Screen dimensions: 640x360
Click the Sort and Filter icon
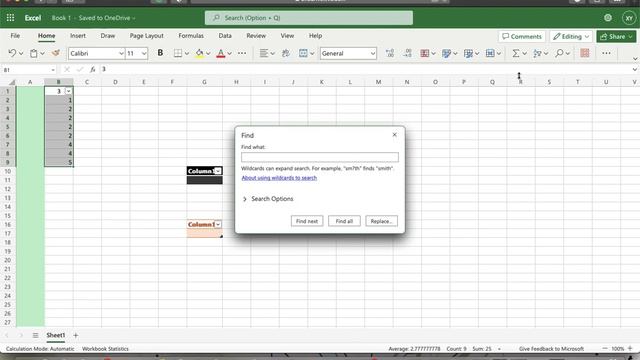[537, 53]
